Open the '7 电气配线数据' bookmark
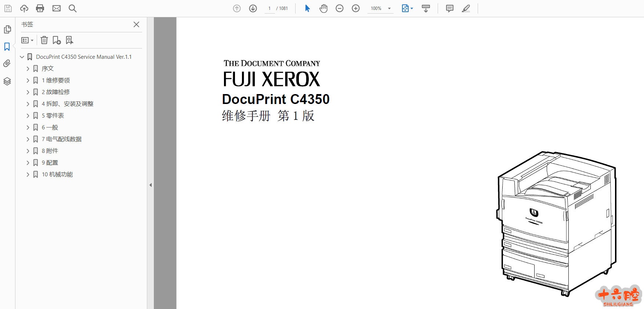This screenshot has height=309, width=644. click(62, 139)
